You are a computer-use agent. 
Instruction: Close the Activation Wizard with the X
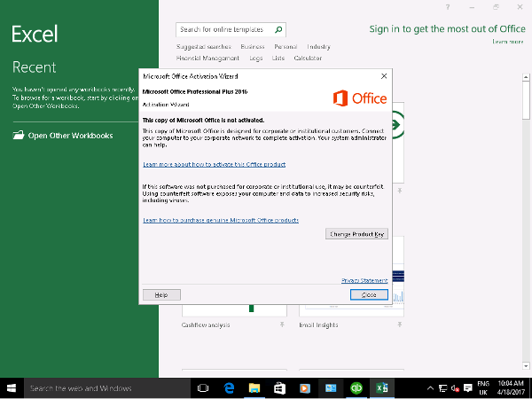pos(384,76)
